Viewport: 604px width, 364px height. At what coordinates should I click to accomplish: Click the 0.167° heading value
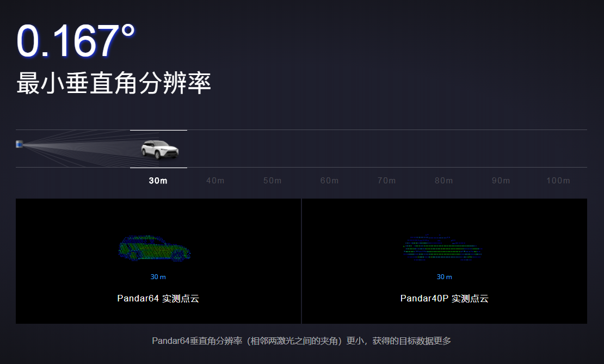[76, 41]
